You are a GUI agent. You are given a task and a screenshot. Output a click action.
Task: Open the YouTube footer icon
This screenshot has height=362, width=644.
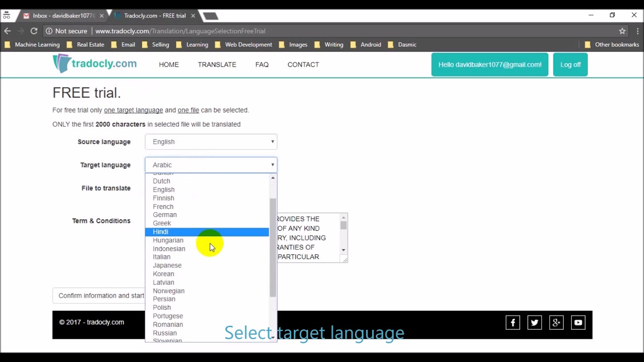[x=578, y=323]
